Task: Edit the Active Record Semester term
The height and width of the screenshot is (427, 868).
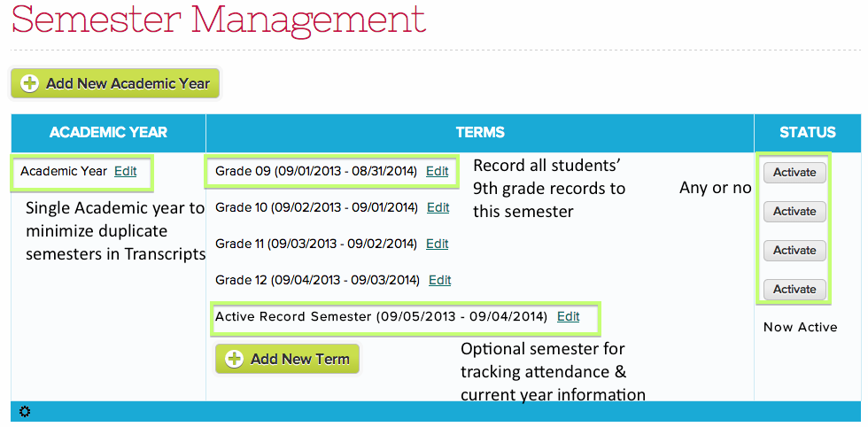Action: pos(568,316)
